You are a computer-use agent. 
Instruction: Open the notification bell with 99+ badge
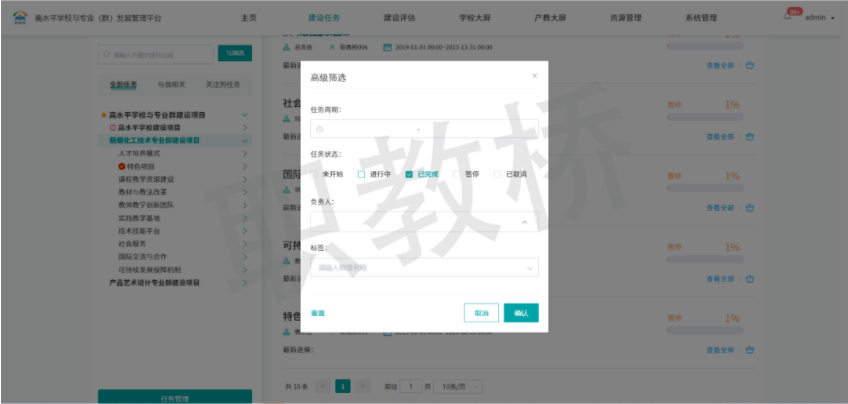pos(787,17)
